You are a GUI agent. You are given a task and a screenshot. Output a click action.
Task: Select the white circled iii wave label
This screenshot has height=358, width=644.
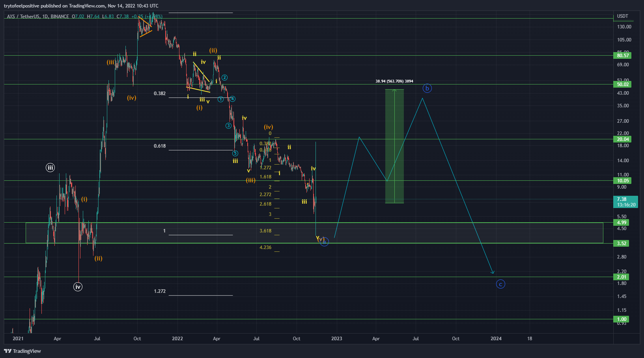50,168
